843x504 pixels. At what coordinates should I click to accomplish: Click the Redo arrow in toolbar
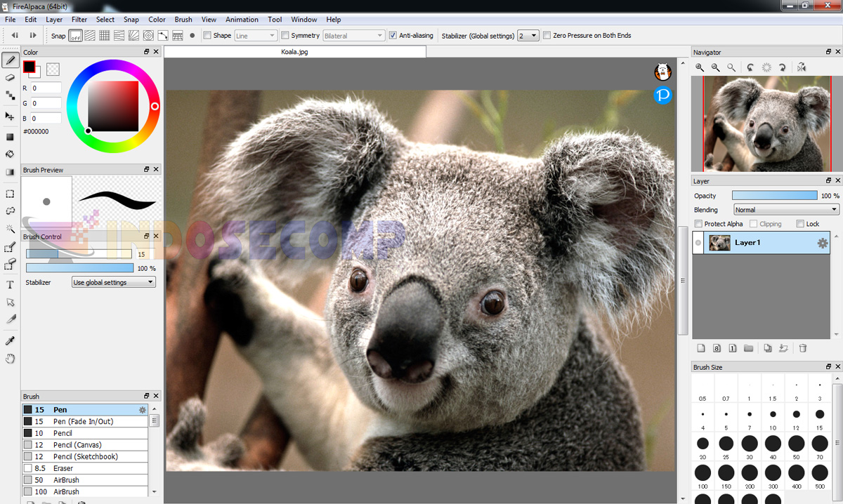pyautogui.click(x=33, y=35)
